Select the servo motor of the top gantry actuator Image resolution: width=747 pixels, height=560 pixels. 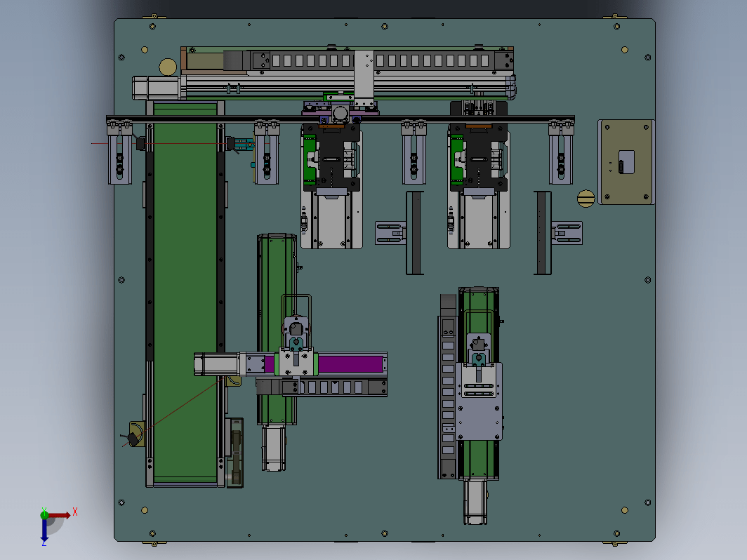click(x=157, y=88)
